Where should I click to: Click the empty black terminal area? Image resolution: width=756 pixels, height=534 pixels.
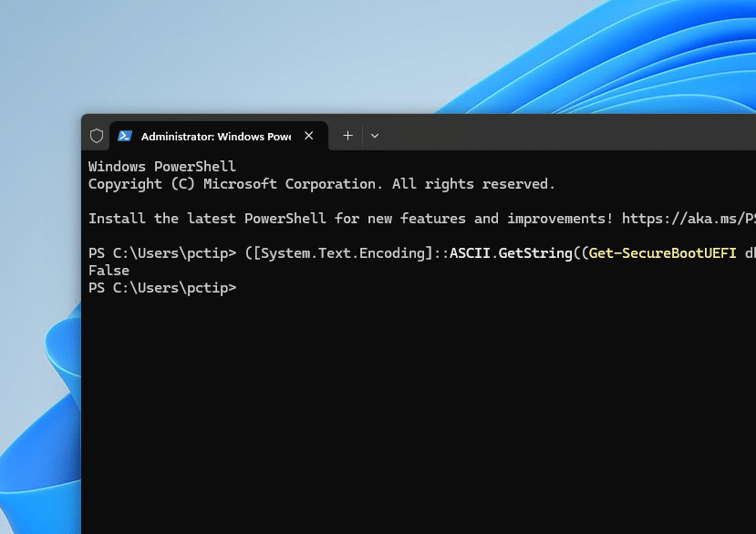click(410, 410)
